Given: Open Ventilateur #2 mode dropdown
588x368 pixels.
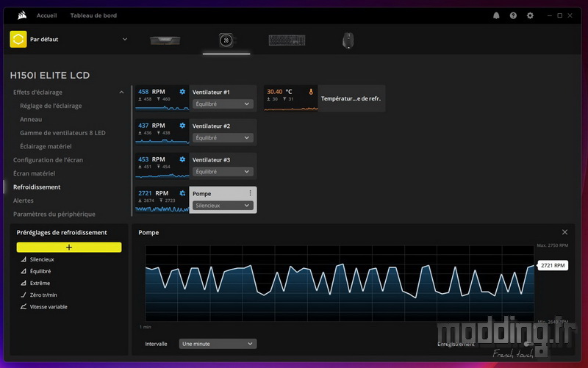Looking at the screenshot, I should coord(223,137).
